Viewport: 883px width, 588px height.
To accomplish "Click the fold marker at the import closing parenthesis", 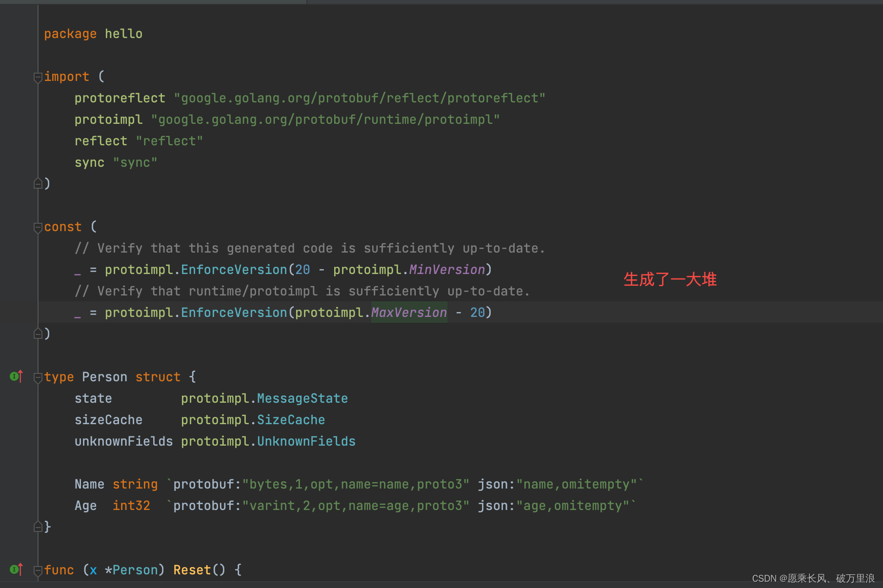I will 38,183.
